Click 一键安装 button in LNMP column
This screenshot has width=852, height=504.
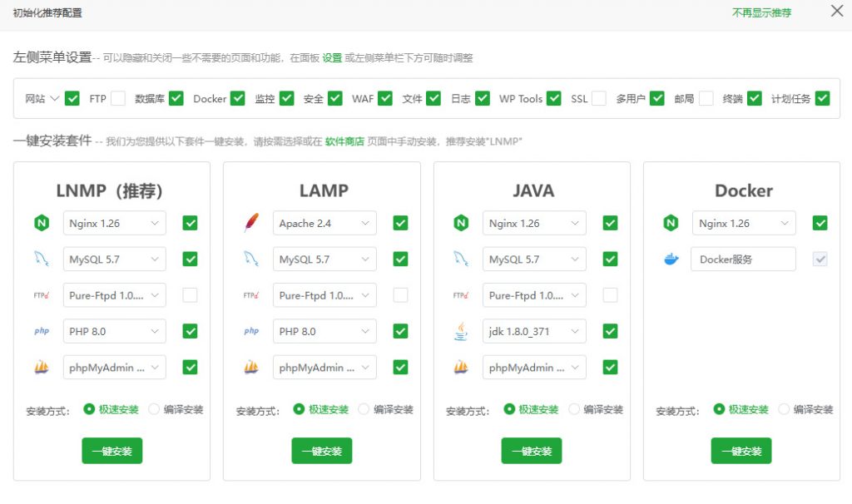pos(112,450)
